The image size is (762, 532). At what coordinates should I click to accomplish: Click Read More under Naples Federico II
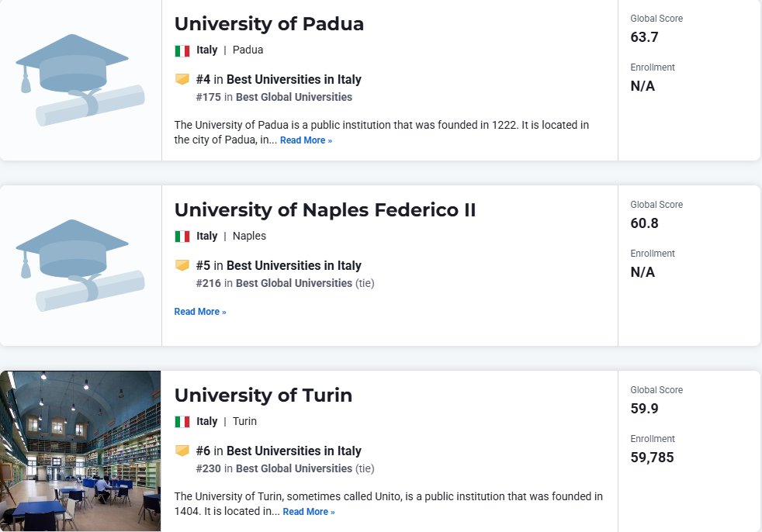200,312
